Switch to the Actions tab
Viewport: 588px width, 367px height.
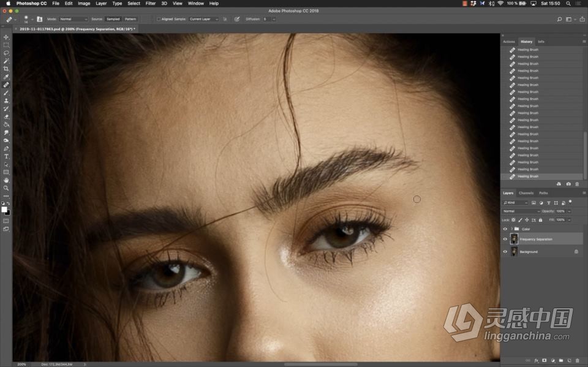point(509,42)
